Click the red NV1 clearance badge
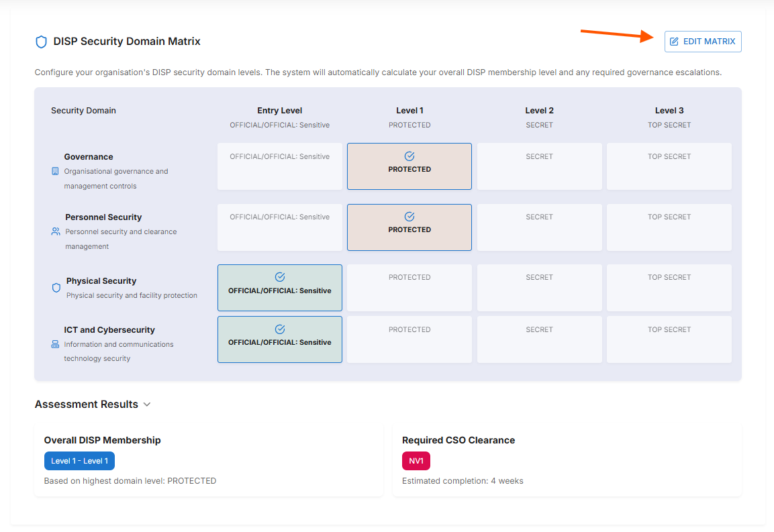 click(x=416, y=461)
